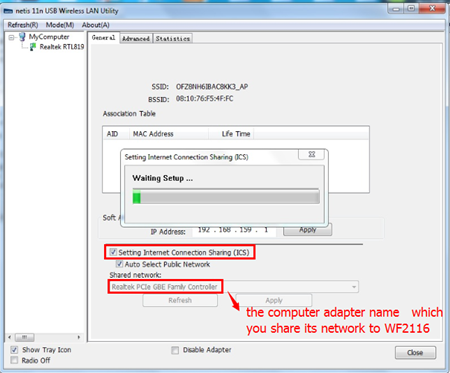
Task: Click Apply next to IP Address
Action: point(307,230)
